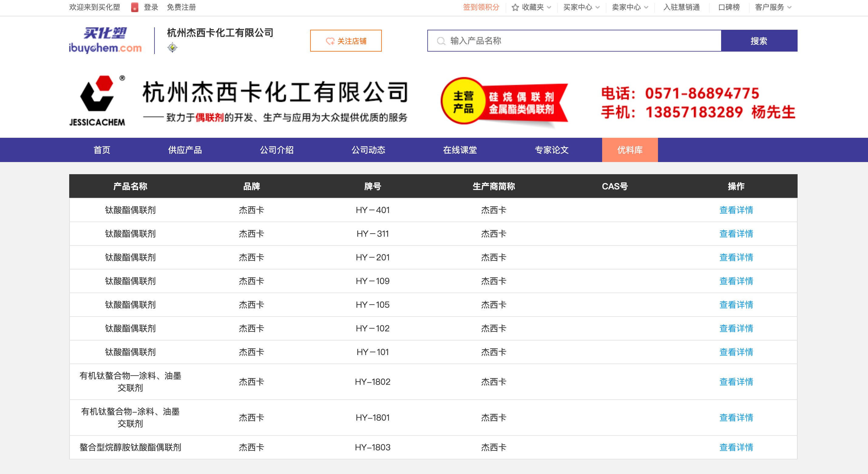The height and width of the screenshot is (474, 868).
Task: Open the 公司动态 navigation tab
Action: tap(368, 150)
